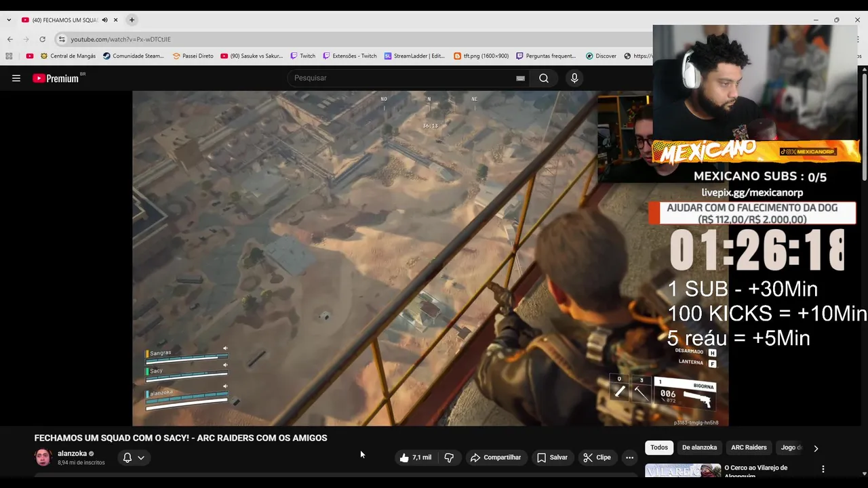This screenshot has width=868, height=488.
Task: Click the video title text
Action: click(x=180, y=438)
